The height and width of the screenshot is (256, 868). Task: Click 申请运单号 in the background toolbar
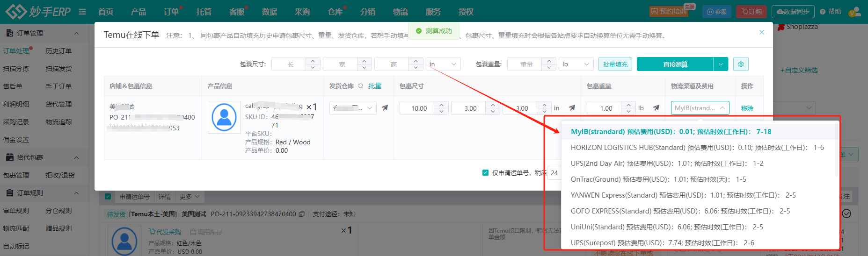[135, 197]
